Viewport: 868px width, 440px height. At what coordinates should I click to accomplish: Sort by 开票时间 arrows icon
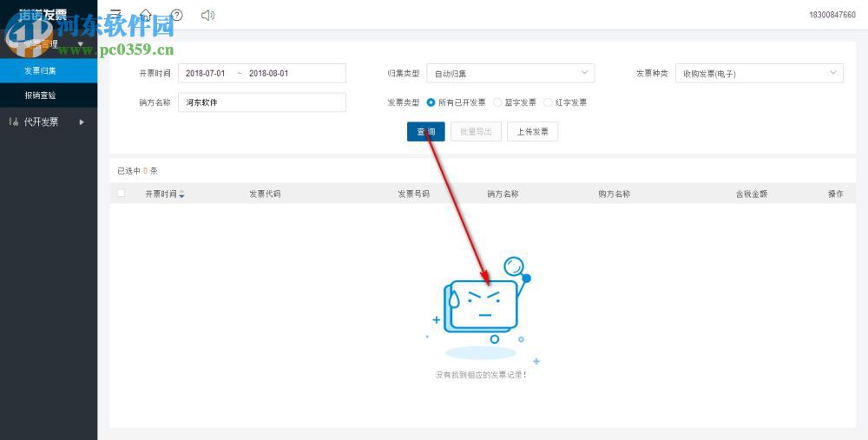(181, 194)
